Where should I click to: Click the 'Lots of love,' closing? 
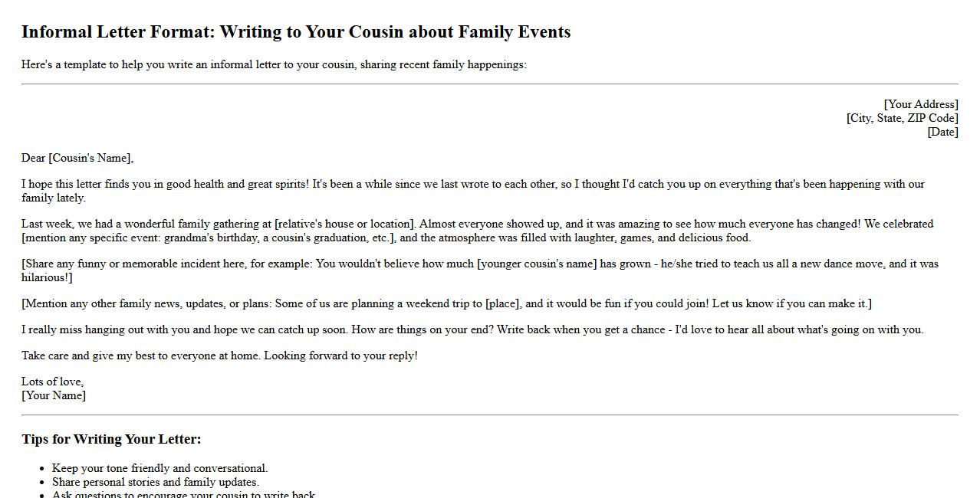[52, 382]
